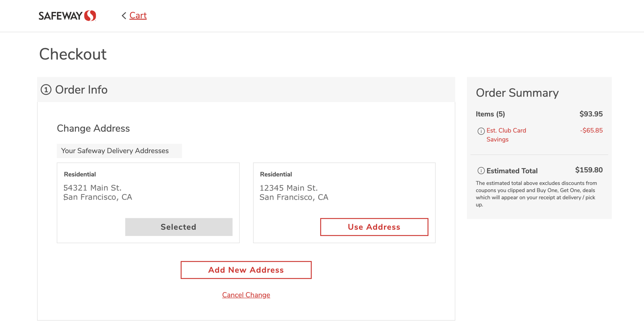Click the Items (5) line
The height and width of the screenshot is (330, 644).
tap(490, 114)
